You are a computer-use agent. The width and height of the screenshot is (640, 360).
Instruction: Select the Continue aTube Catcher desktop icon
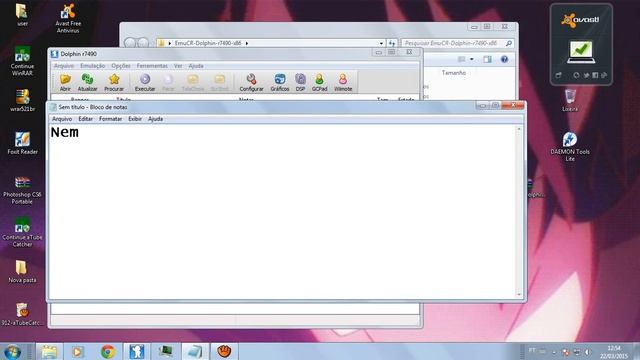[x=22, y=233]
